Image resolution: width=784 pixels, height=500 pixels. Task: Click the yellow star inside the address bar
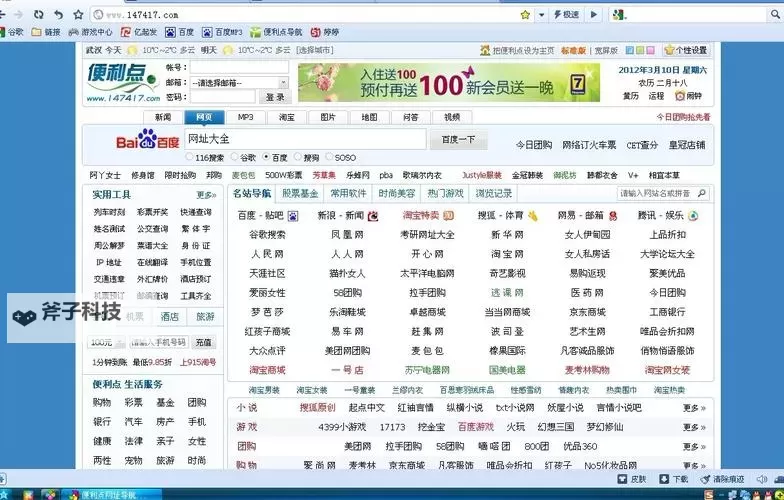pyautogui.click(x=525, y=14)
